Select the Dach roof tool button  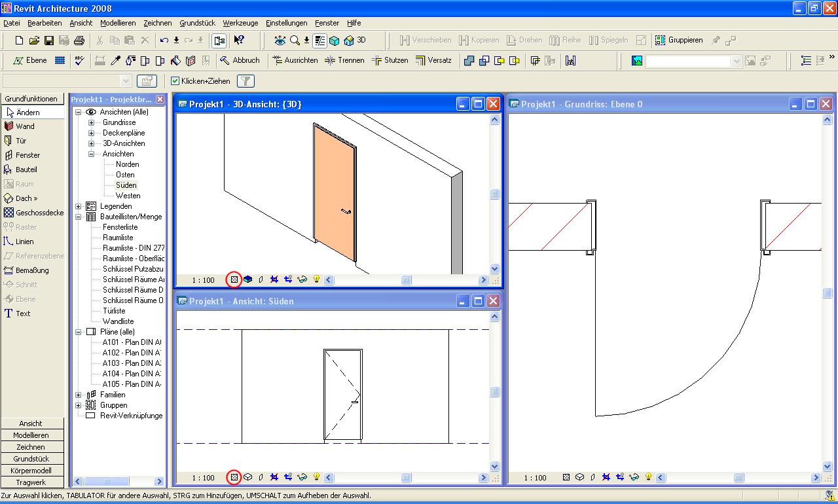(22, 198)
